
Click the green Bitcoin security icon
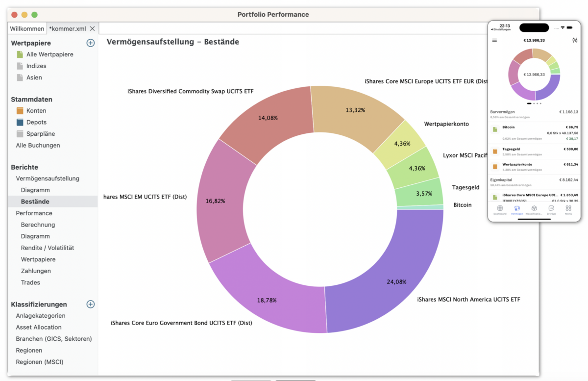[x=496, y=128]
